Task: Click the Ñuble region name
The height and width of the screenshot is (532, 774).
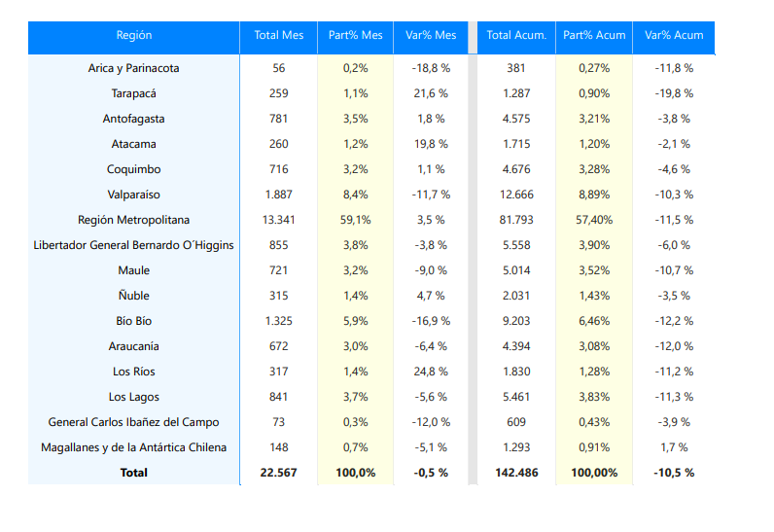Action: tap(134, 296)
